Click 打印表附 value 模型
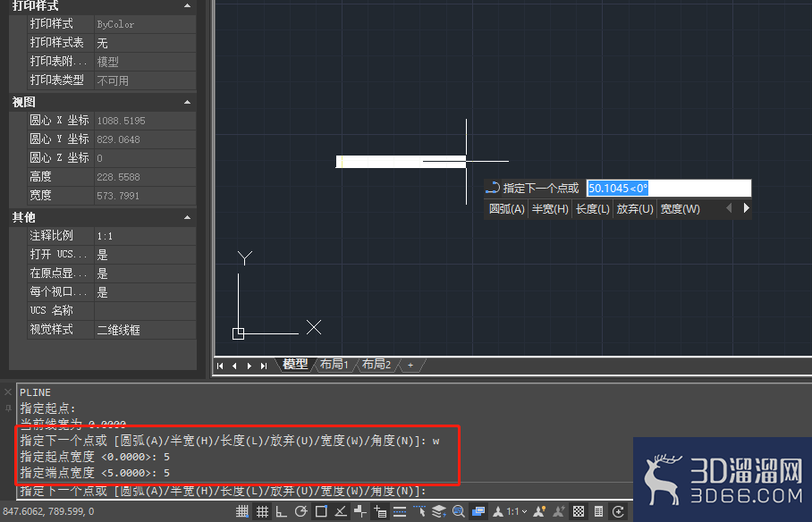 (145, 62)
